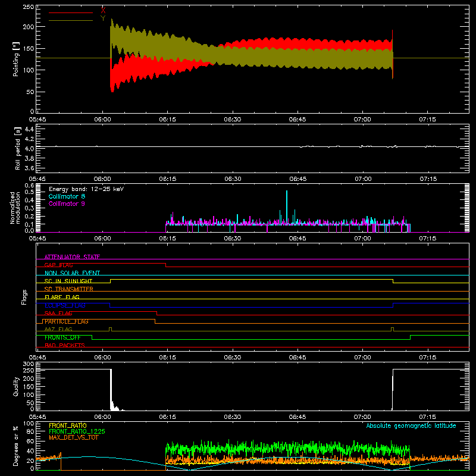
Task: Click the 4.4 tick on Roll period axis
Action: (x=29, y=129)
